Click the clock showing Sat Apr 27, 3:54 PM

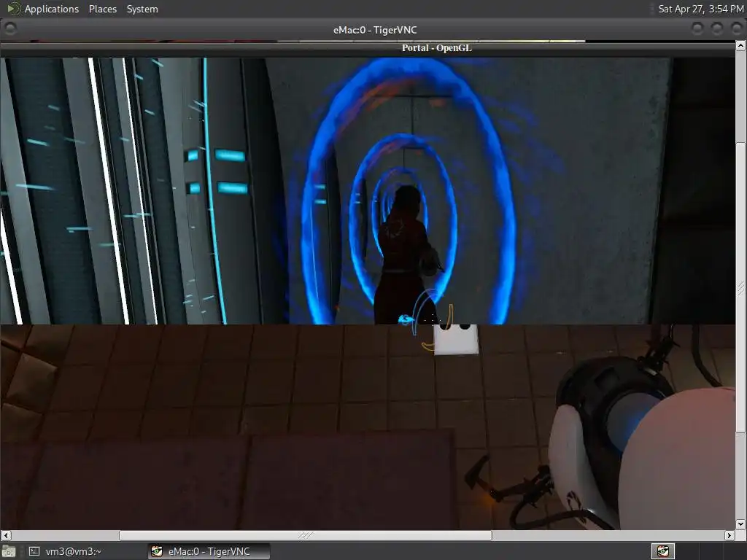[x=700, y=9]
